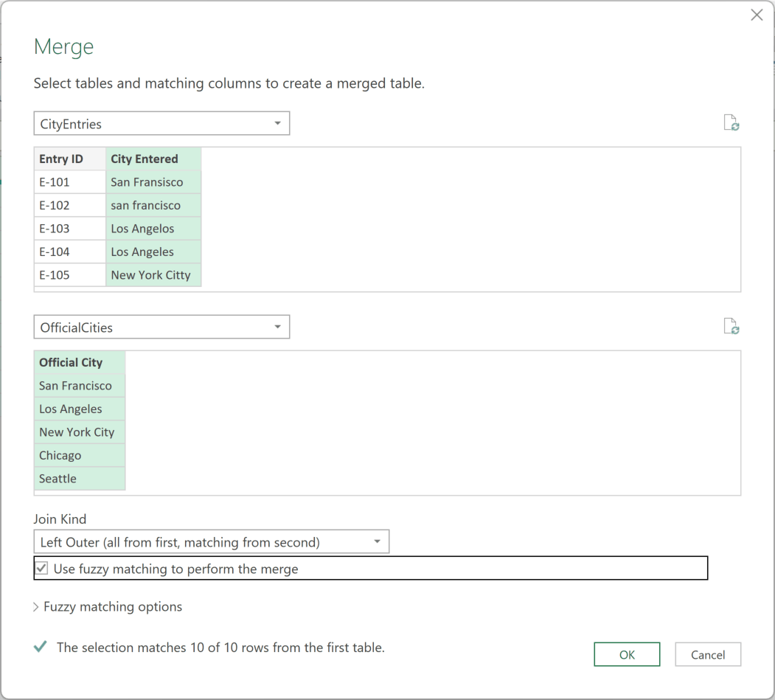
Task: Click the lowercase san francisco cell
Action: coord(153,205)
